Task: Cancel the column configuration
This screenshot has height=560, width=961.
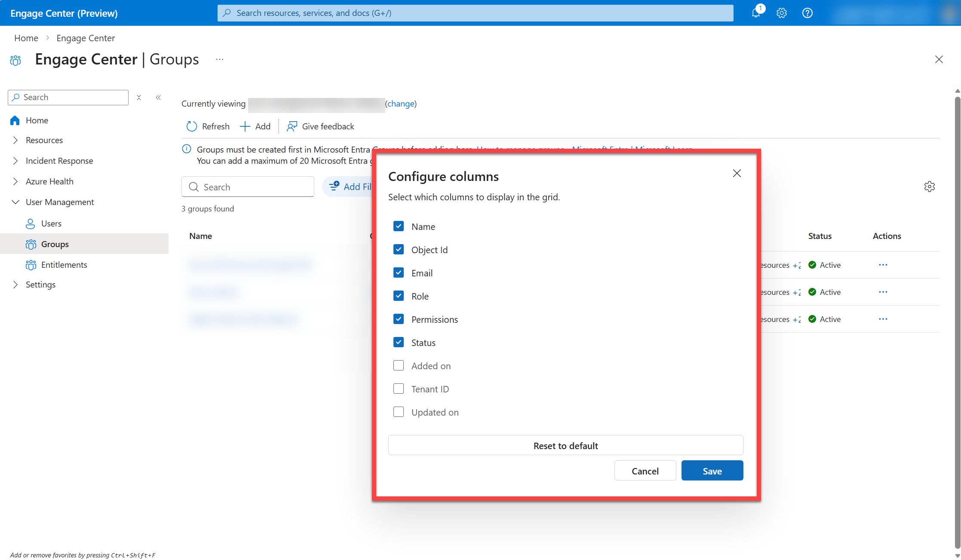Action: [645, 471]
